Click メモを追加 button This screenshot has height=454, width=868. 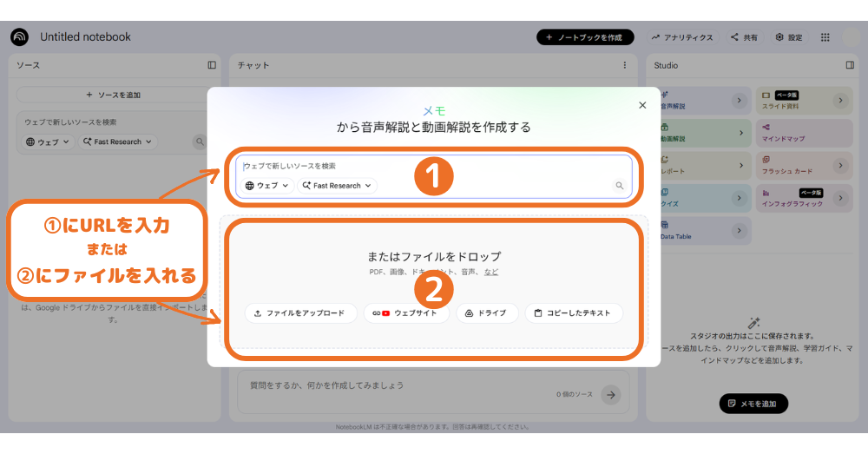[753, 404]
